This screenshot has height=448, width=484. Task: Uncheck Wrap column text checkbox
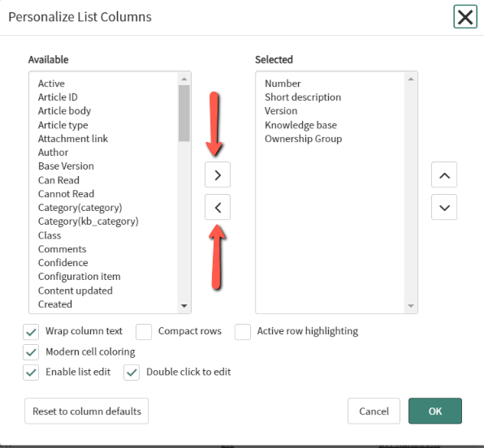(31, 332)
